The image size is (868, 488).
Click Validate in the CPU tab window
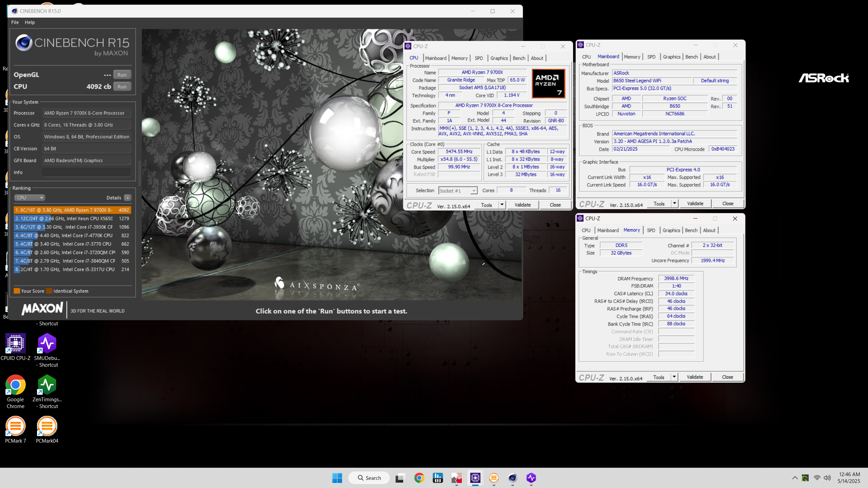(x=522, y=205)
